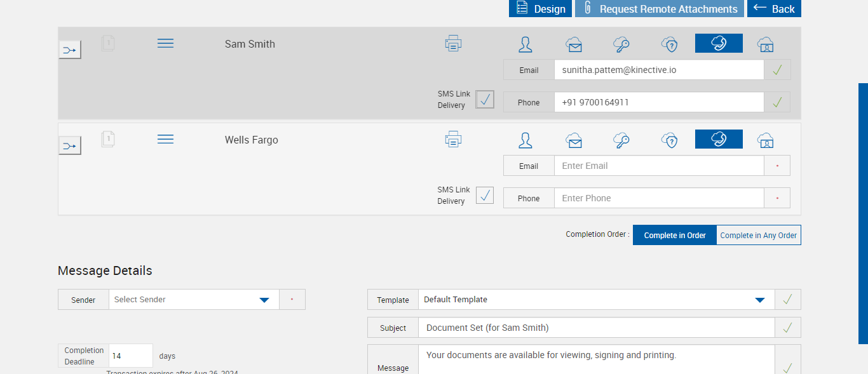Click the Wells Fargo Enter Email field
The image size is (868, 374).
coord(658,166)
